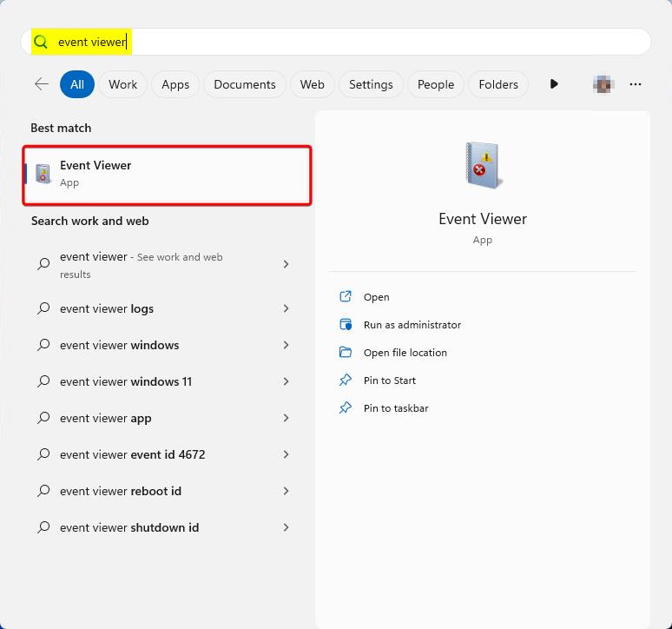This screenshot has width=672, height=629.
Task: Expand chevron for 'event viewer windows 11'
Action: pos(286,381)
